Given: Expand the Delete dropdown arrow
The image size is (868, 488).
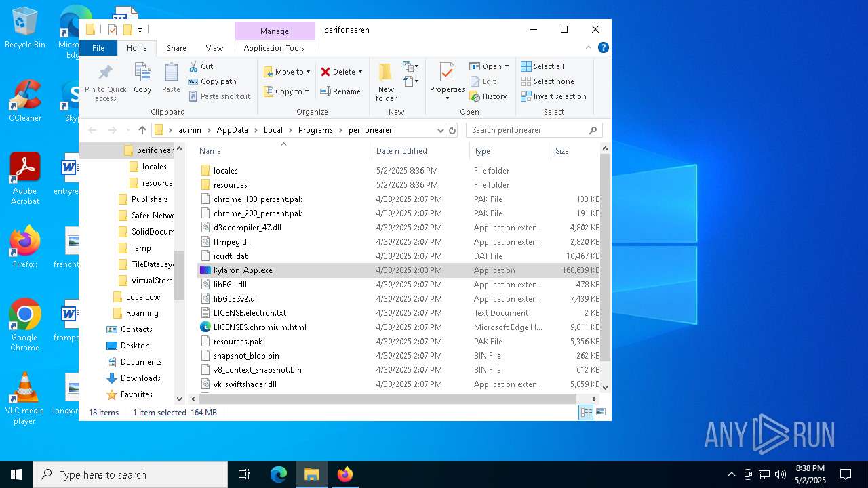Looking at the screenshot, I should pos(360,72).
